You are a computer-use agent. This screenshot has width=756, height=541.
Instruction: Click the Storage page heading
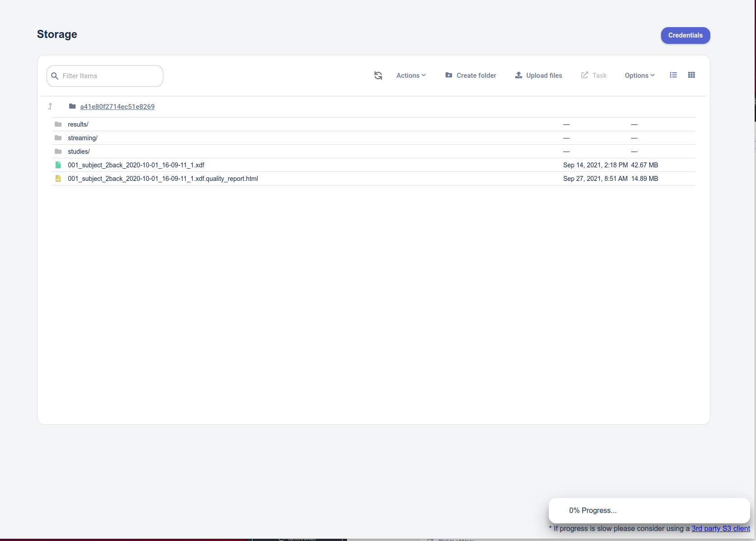pyautogui.click(x=57, y=34)
